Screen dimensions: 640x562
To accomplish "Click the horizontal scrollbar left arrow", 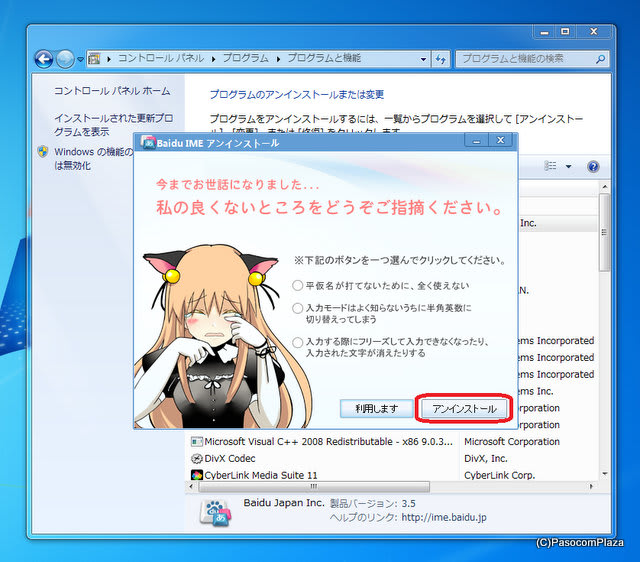I will point(191,486).
